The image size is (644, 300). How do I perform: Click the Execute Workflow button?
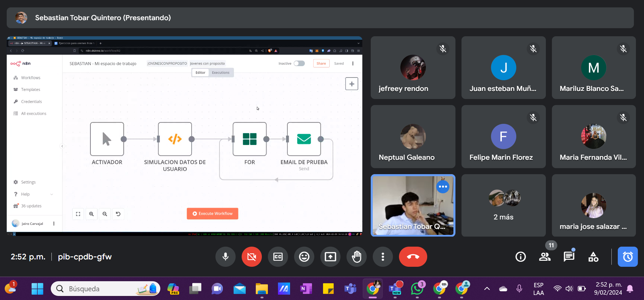tap(212, 213)
